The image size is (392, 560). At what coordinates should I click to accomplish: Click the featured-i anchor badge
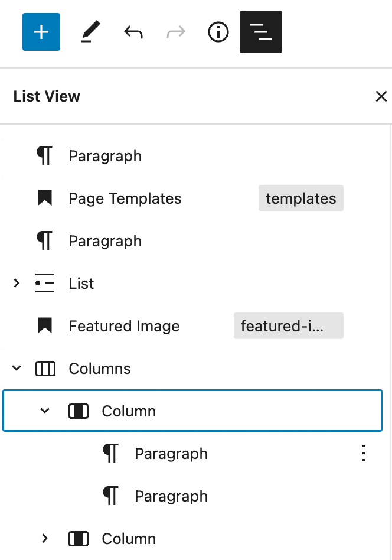click(x=288, y=325)
